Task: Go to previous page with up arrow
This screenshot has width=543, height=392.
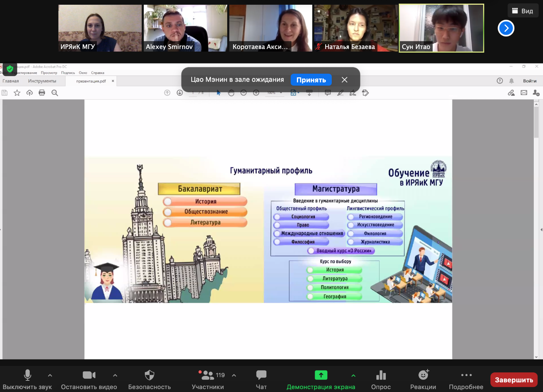Action: tap(167, 93)
